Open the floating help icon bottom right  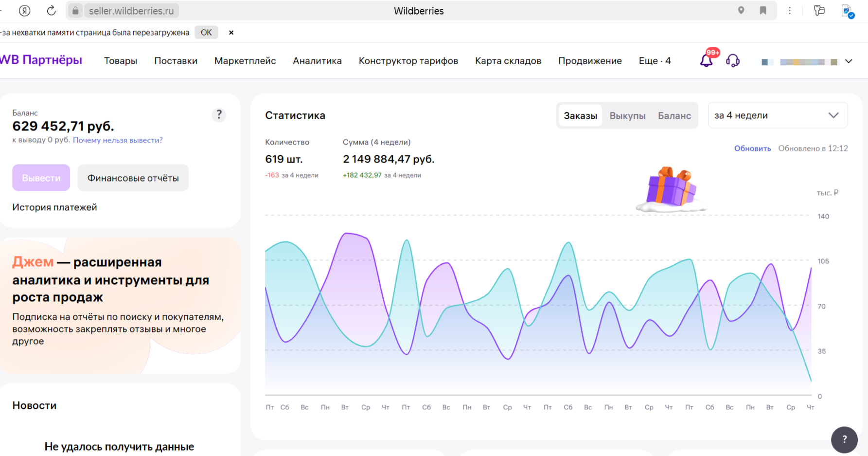pyautogui.click(x=845, y=439)
